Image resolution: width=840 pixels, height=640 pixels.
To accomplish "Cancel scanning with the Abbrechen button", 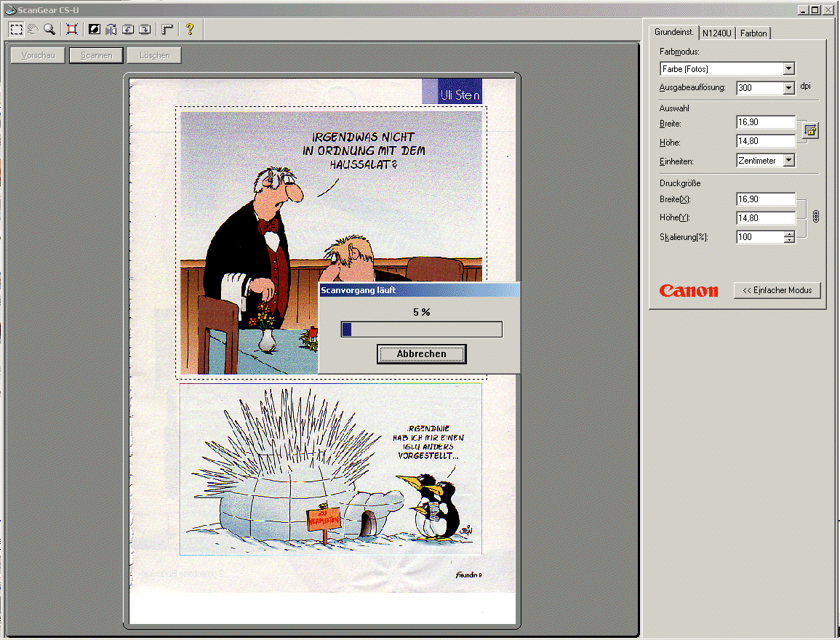I will 422,354.
